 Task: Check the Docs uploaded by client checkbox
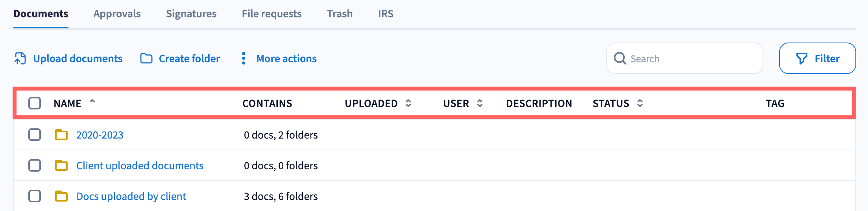click(x=35, y=196)
